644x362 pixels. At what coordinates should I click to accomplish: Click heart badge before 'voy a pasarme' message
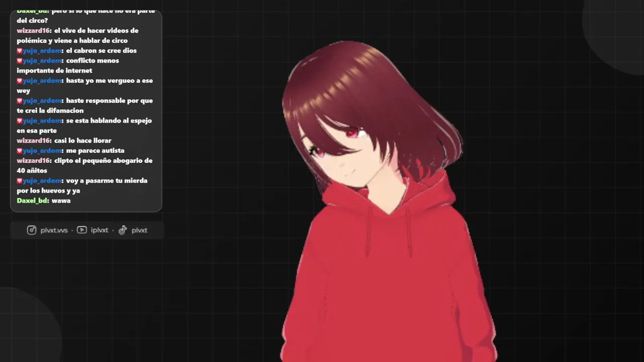coord(20,181)
